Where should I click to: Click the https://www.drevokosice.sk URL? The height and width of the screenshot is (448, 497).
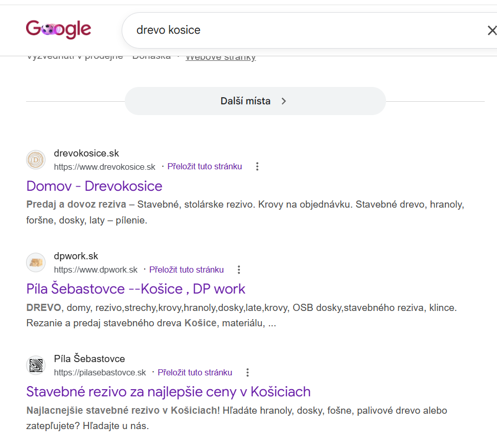105,167
